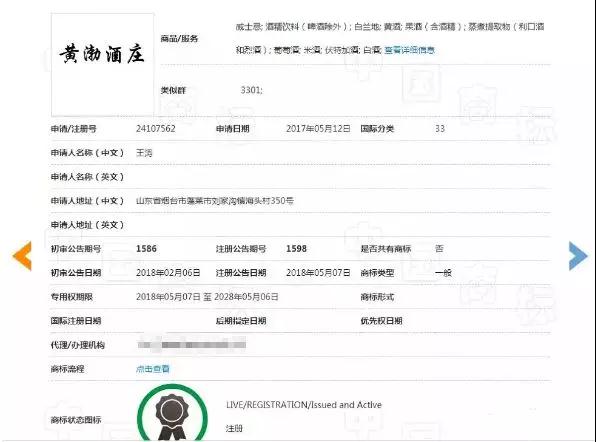Select the application number 24107562
This screenshot has width=596, height=442.
tap(156, 128)
